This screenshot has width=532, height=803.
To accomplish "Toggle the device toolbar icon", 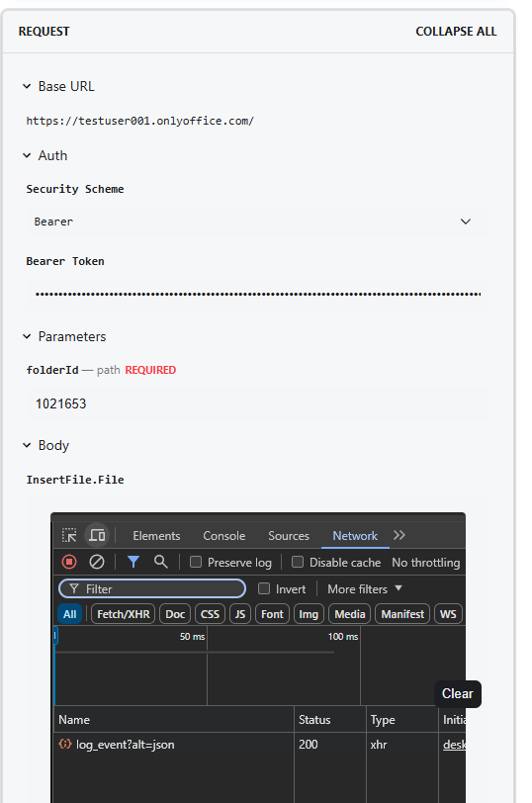I will point(97,535).
